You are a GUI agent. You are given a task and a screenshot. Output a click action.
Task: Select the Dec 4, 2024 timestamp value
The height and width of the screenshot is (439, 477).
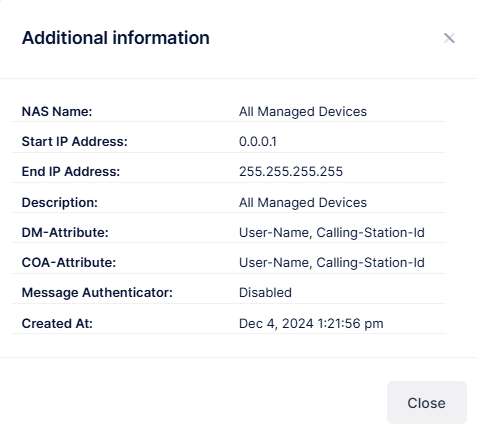(x=311, y=323)
